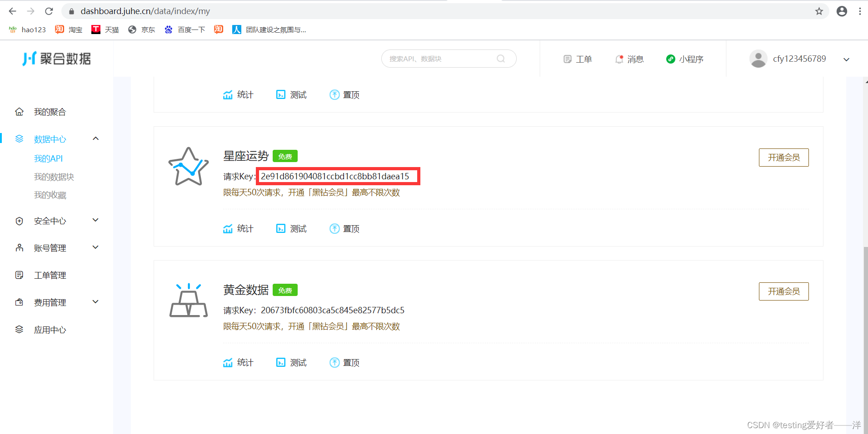
Task: Click the 工单 work order icon
Action: click(567, 59)
